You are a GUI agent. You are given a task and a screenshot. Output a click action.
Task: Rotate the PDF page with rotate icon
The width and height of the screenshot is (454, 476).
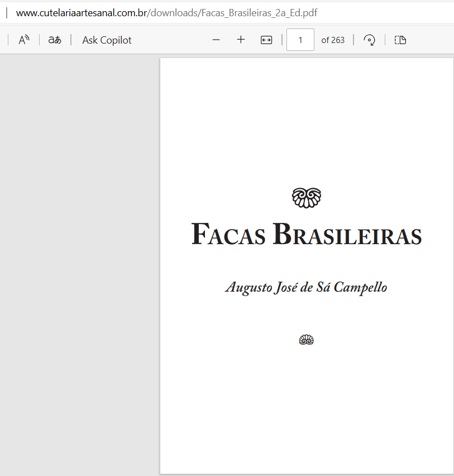click(369, 40)
